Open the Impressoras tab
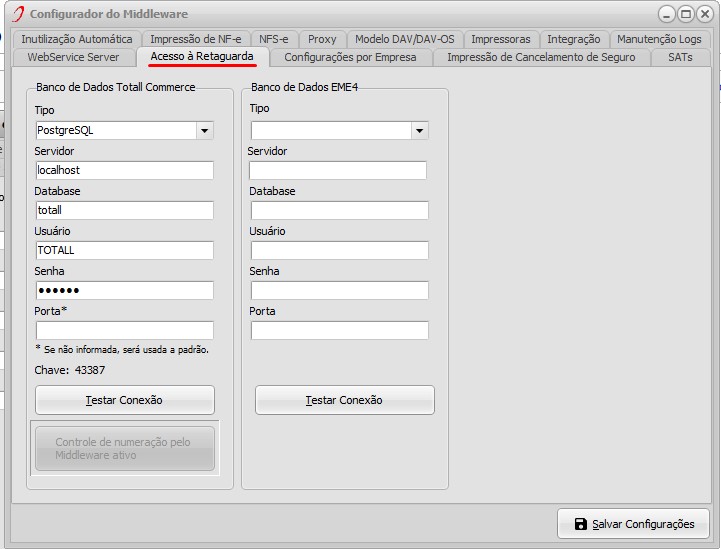The height and width of the screenshot is (549, 721). click(501, 39)
